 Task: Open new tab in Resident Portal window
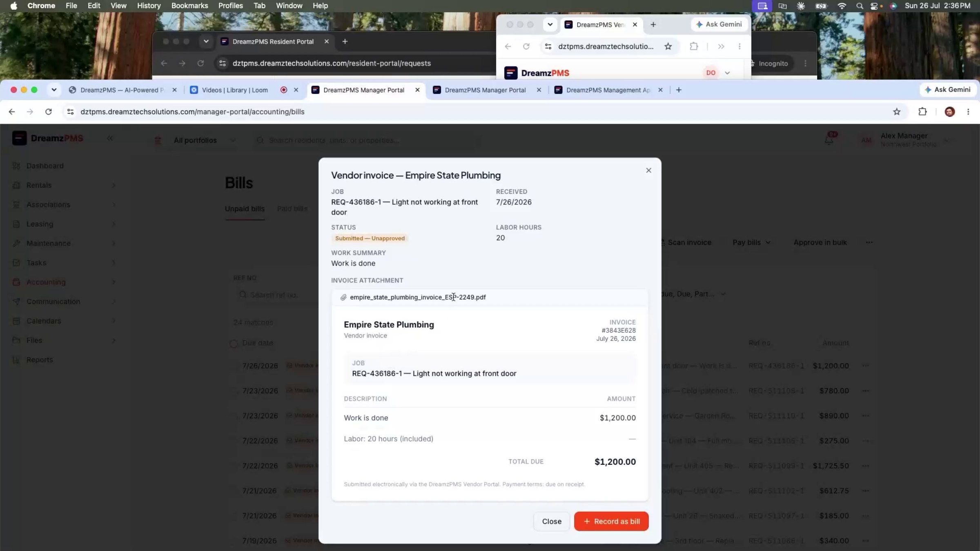pos(345,41)
